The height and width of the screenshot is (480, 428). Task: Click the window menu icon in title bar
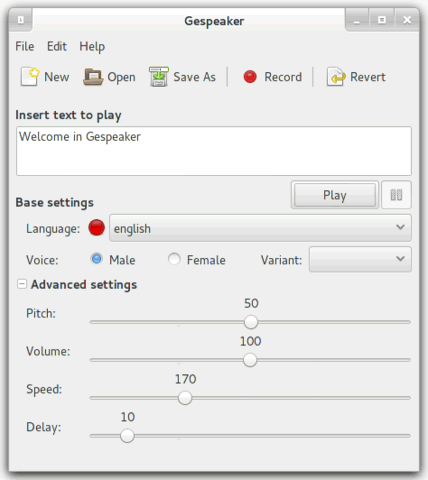pos(21,20)
